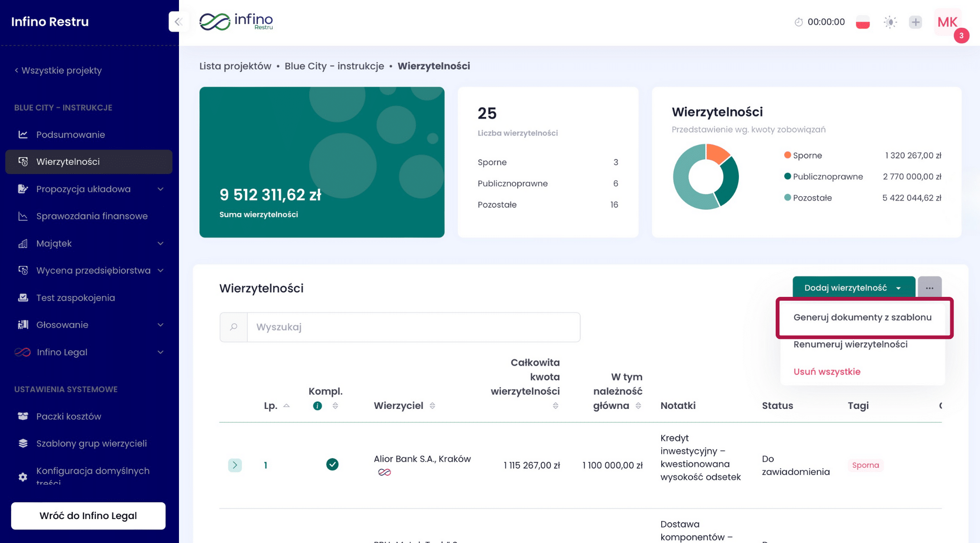Click Usuń wszystkie option

click(827, 372)
